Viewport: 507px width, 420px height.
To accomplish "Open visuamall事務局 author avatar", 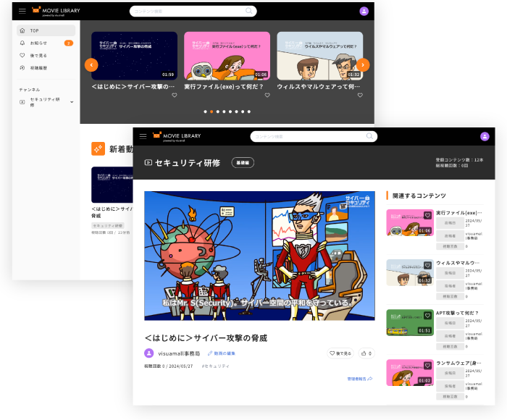I will [x=148, y=353].
